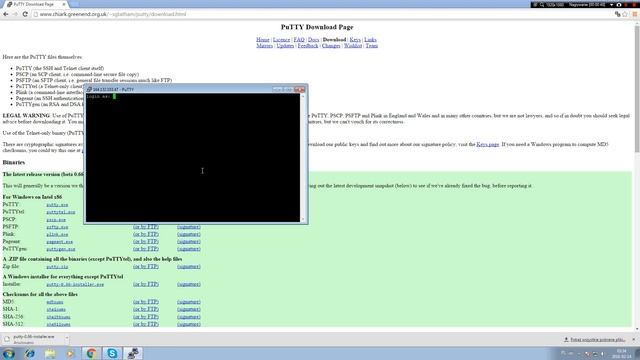Image resolution: width=640 pixels, height=360 pixels.
Task: Click 'or by FTP' for PSFTP
Action: [146, 227]
